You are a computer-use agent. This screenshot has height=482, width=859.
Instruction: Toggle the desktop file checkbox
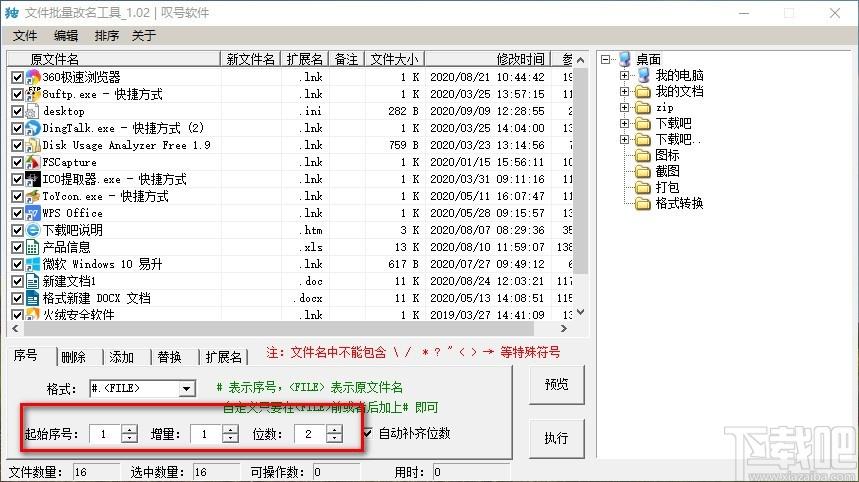pyautogui.click(x=17, y=111)
